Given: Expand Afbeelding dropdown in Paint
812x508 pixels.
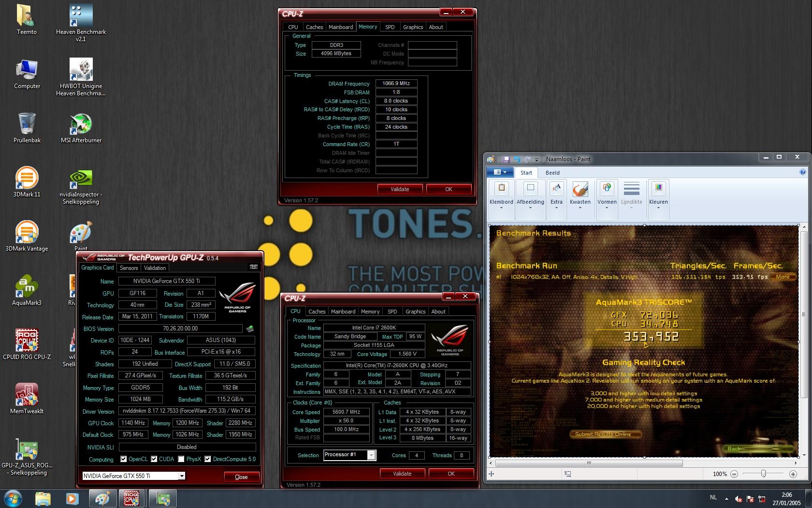Looking at the screenshot, I should 530,208.
